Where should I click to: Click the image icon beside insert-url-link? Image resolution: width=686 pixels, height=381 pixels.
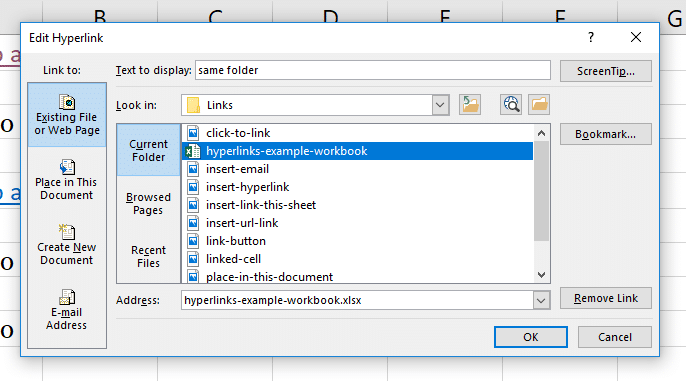193,223
